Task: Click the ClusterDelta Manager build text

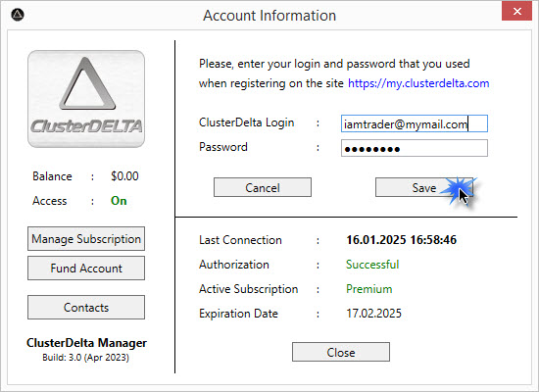Action: click(x=86, y=358)
